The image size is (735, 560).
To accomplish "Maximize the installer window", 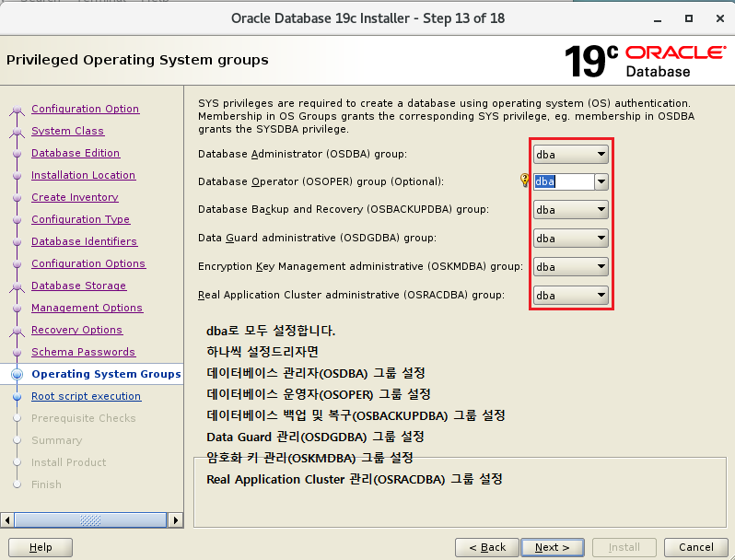I will click(x=689, y=18).
